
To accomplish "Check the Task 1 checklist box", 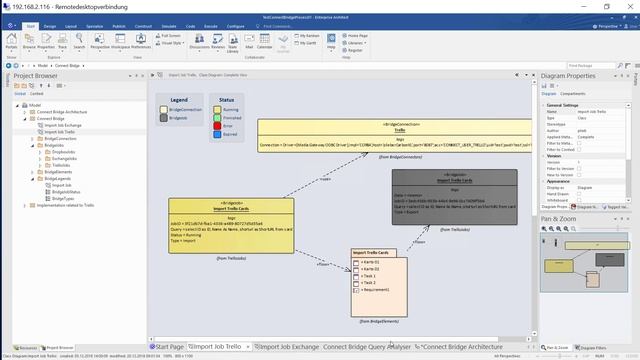I will 356,276.
